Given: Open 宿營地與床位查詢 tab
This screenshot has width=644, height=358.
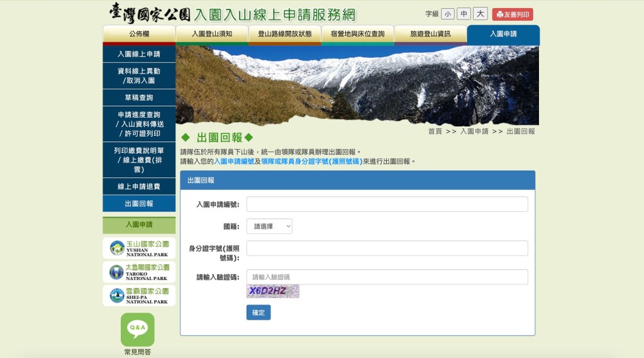Looking at the screenshot, I should coord(357,34).
